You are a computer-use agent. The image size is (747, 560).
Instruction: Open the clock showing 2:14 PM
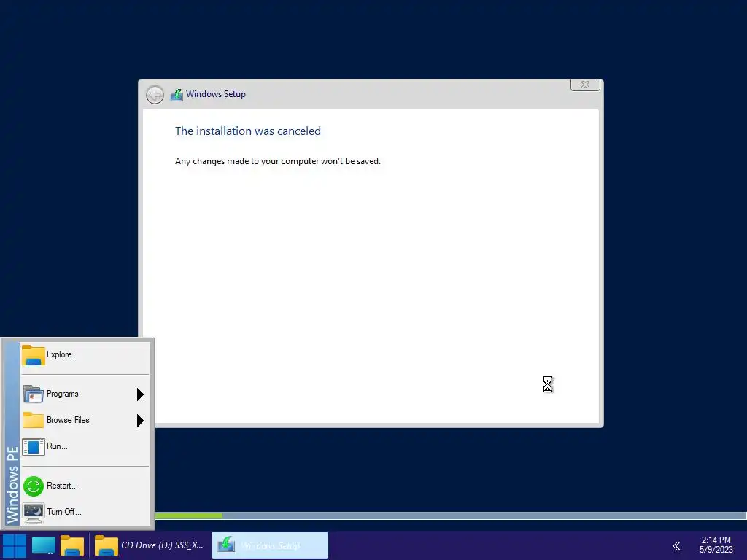click(716, 545)
